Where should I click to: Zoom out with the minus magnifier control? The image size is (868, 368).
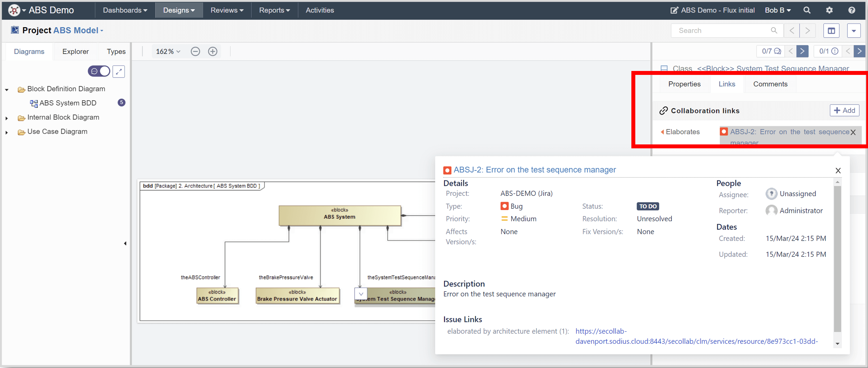click(x=195, y=51)
